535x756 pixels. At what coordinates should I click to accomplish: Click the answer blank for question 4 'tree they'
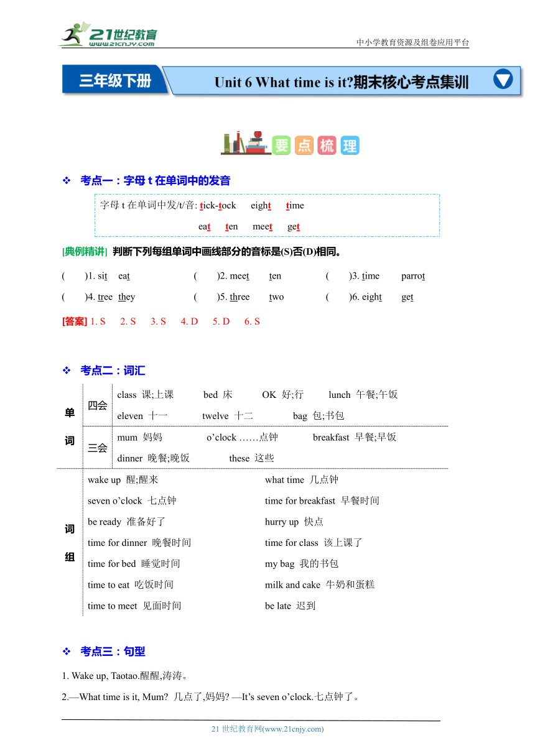point(74,297)
